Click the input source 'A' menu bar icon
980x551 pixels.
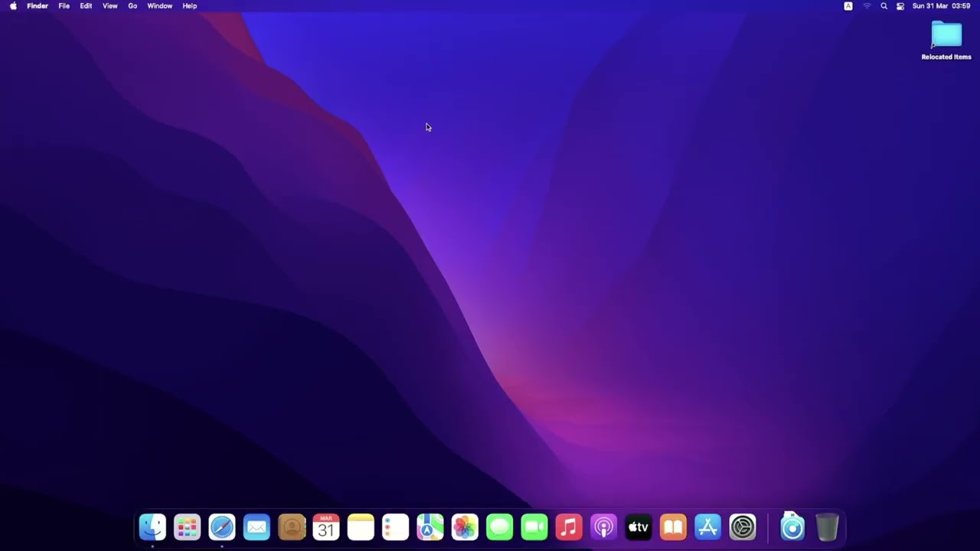click(x=848, y=6)
